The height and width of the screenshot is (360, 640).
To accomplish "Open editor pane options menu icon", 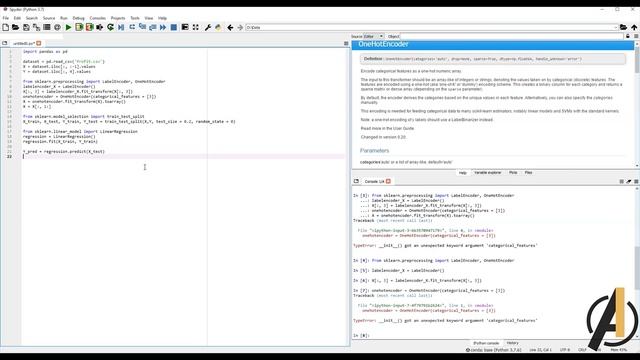I will [x=346, y=43].
